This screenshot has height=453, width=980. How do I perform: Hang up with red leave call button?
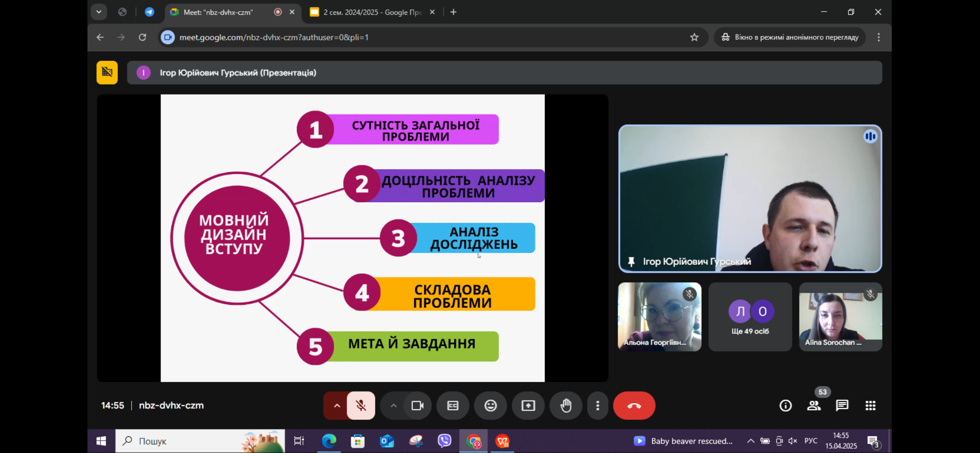pos(634,405)
